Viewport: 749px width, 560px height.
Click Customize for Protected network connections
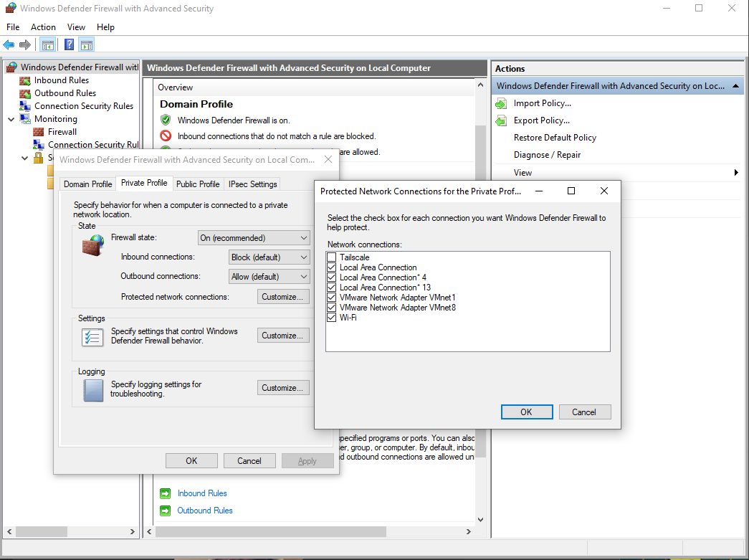282,297
